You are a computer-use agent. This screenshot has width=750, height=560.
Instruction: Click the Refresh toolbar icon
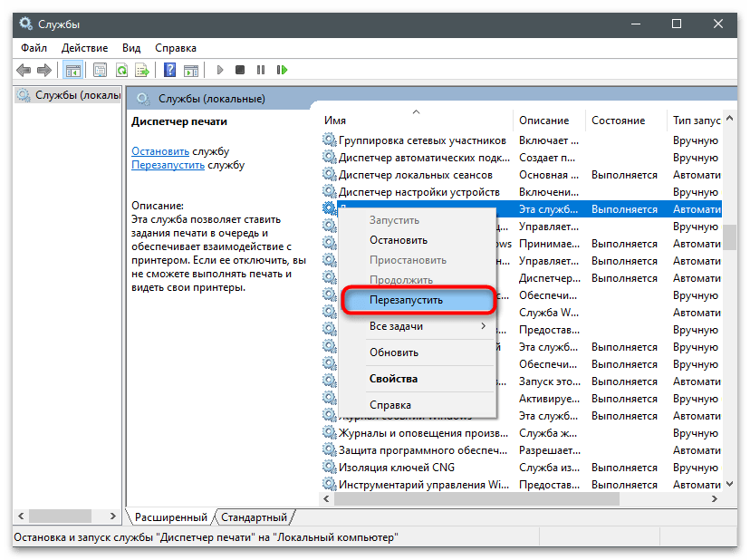tap(121, 70)
